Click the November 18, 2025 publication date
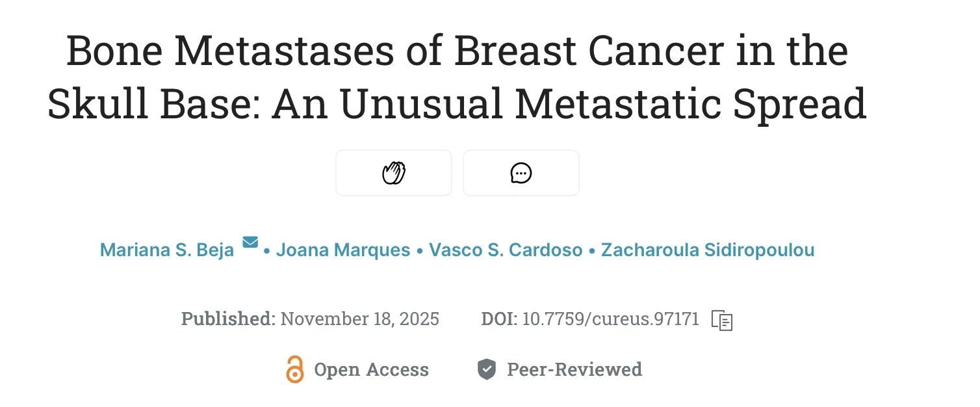This screenshot has width=980, height=407. coord(360,319)
